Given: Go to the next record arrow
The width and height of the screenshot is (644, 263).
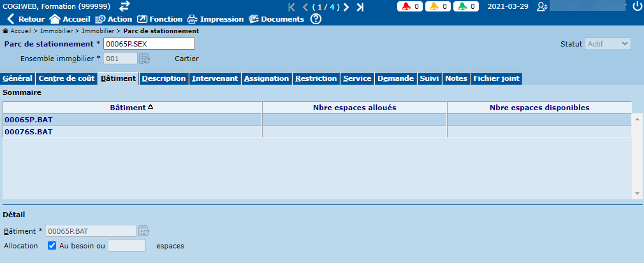Looking at the screenshot, I should point(346,7).
